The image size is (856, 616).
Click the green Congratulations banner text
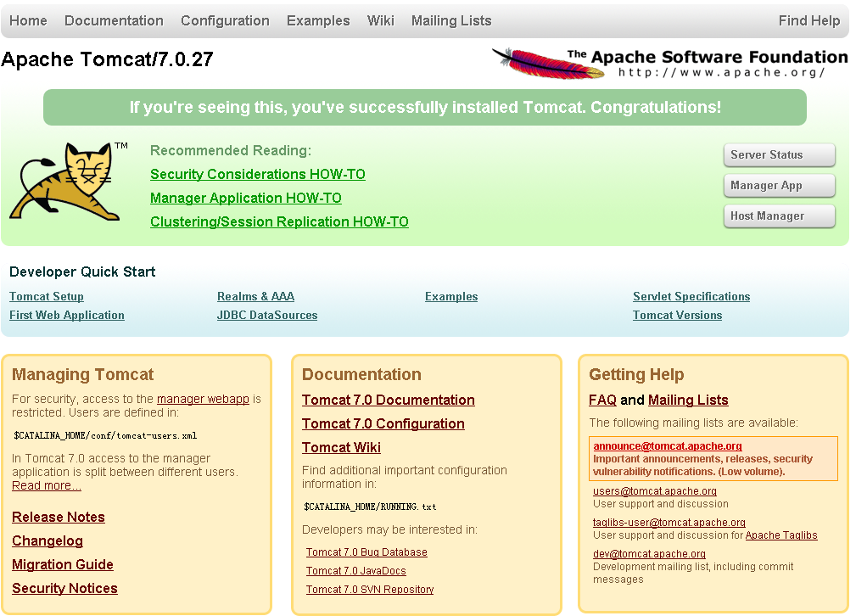[425, 107]
